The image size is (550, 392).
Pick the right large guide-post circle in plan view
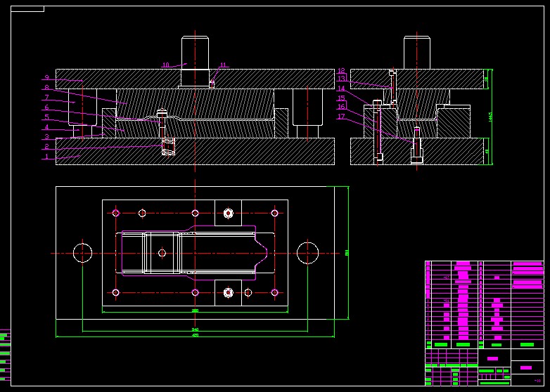[x=307, y=253]
